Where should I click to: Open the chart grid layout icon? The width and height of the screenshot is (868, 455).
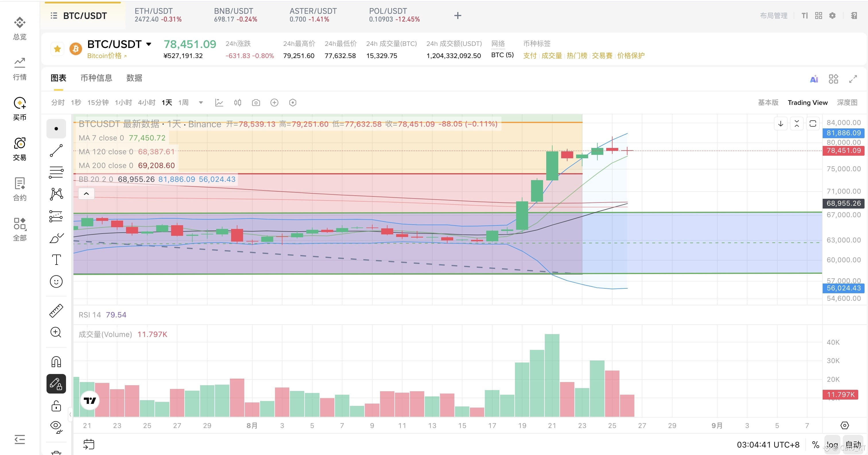coord(833,79)
